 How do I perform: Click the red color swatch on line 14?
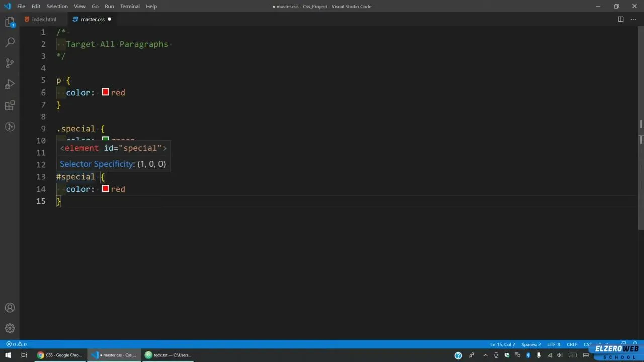click(x=105, y=189)
